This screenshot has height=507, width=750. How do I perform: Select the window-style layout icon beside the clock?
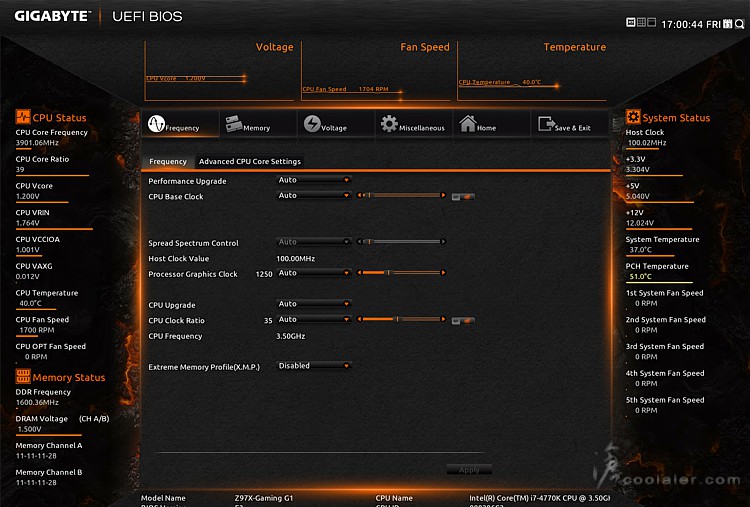pos(651,22)
